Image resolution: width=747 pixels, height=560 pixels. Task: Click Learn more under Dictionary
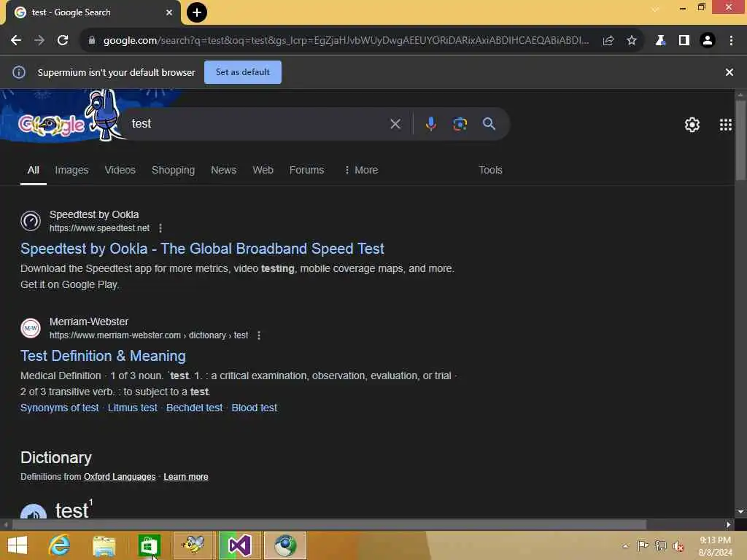coord(186,477)
